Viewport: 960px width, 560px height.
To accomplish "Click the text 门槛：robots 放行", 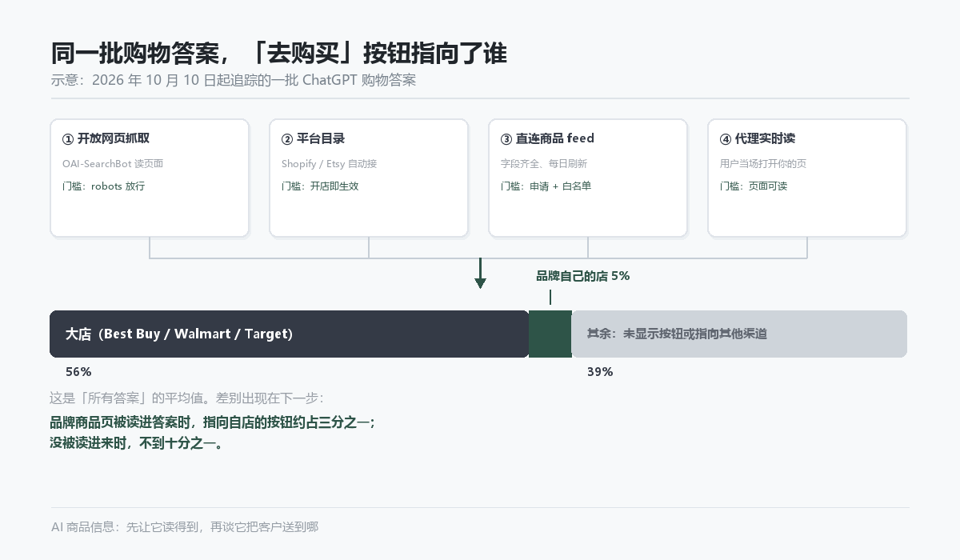I will 103,186.
